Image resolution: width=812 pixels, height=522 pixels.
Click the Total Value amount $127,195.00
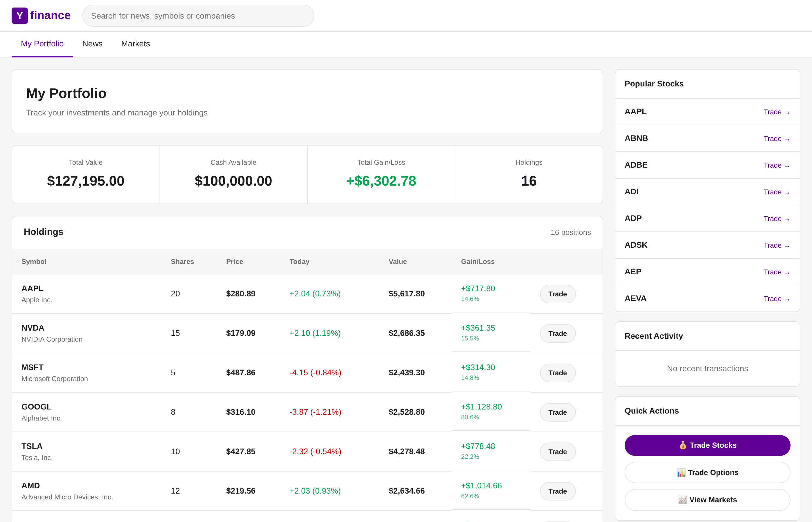(x=86, y=181)
